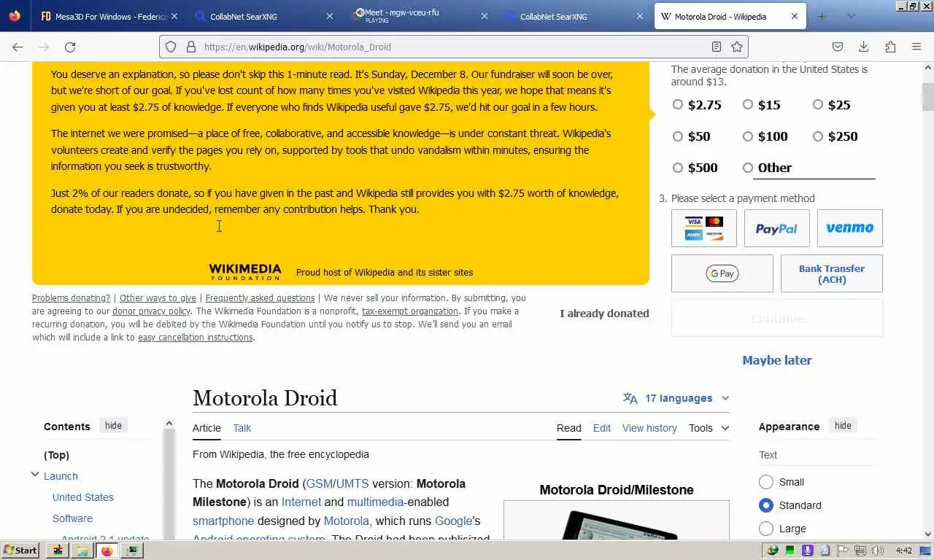Select the Other donation amount radio

pyautogui.click(x=748, y=168)
